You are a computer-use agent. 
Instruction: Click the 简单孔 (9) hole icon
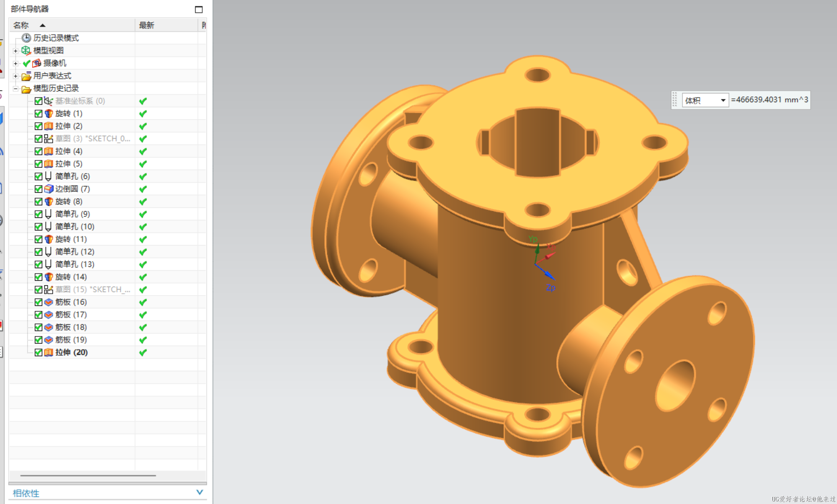pos(48,214)
